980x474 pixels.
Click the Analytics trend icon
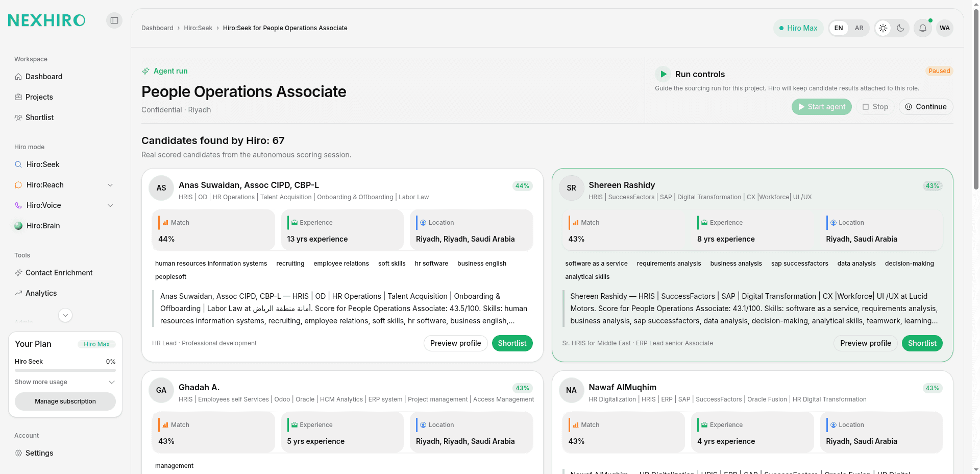coord(18,293)
